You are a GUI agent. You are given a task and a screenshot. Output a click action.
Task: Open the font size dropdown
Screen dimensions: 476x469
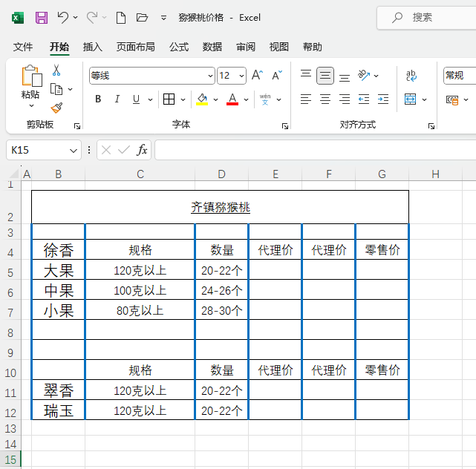[x=241, y=75]
